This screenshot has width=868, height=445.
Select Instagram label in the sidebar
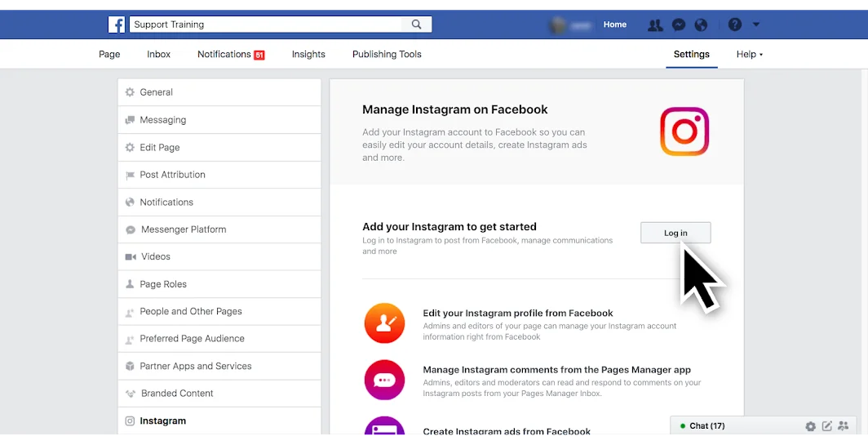tap(163, 421)
